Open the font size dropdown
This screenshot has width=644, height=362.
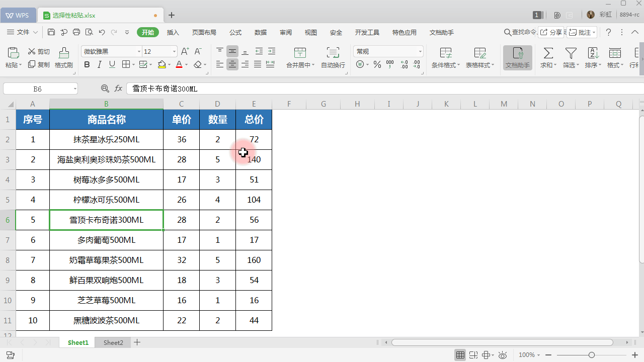pyautogui.click(x=174, y=51)
